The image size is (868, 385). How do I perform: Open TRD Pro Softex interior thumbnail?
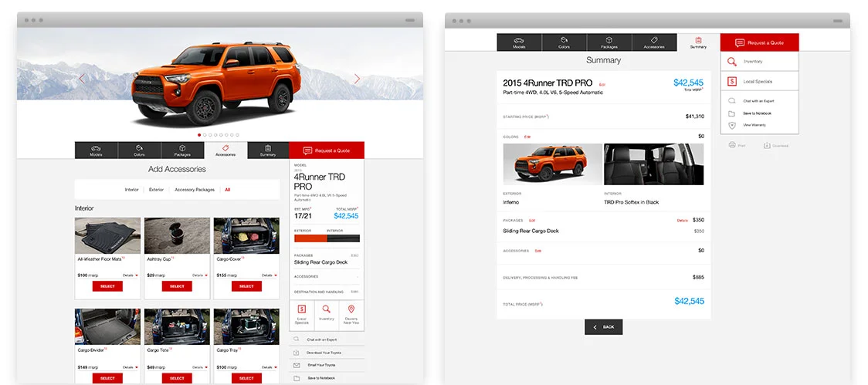[654, 164]
